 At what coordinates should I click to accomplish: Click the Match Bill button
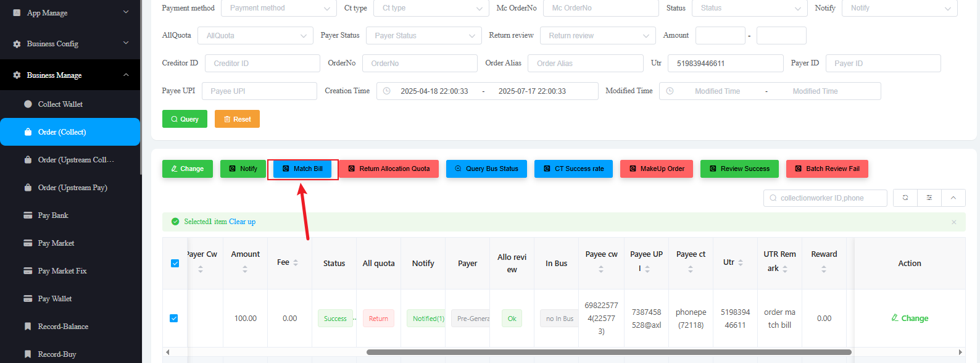pos(302,169)
